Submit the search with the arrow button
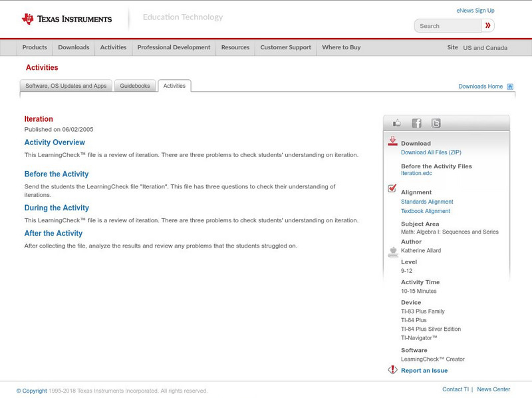 pos(487,25)
